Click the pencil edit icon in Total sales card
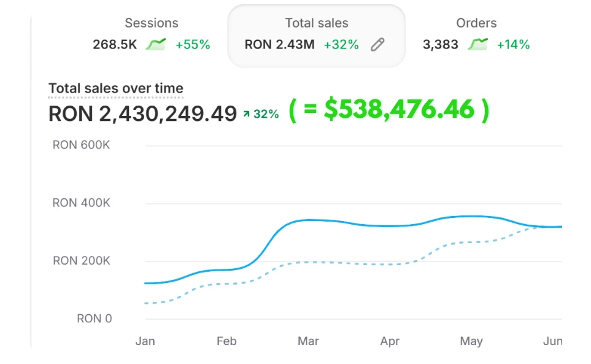The height and width of the screenshot is (364, 591). [x=377, y=44]
